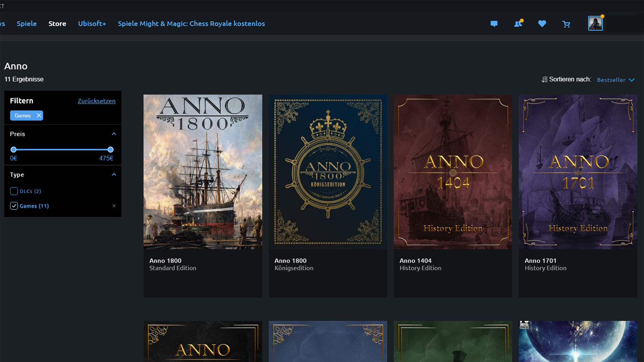Screen dimensions: 644x362
Task: Open Might & Magic: Chess Royale kostenlos link
Action: point(191,24)
